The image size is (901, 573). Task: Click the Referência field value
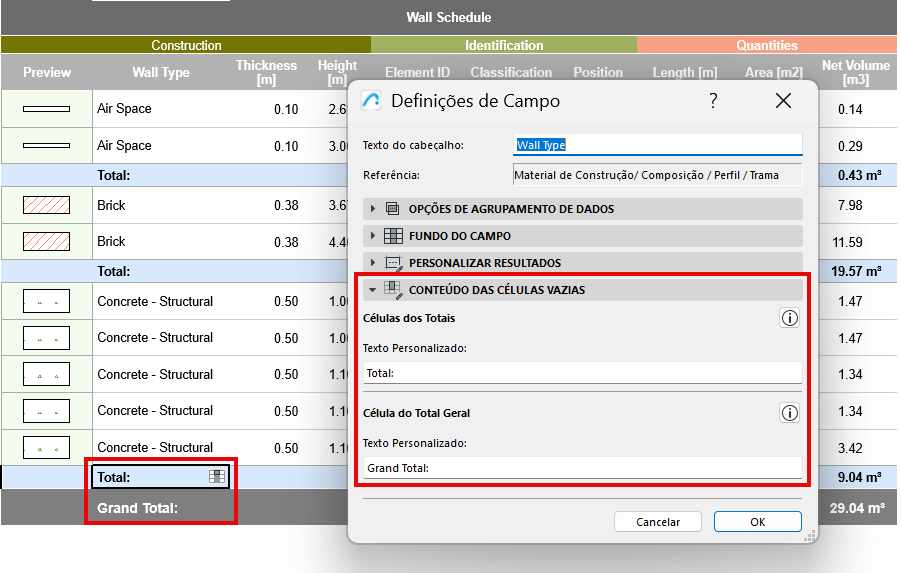click(x=657, y=175)
